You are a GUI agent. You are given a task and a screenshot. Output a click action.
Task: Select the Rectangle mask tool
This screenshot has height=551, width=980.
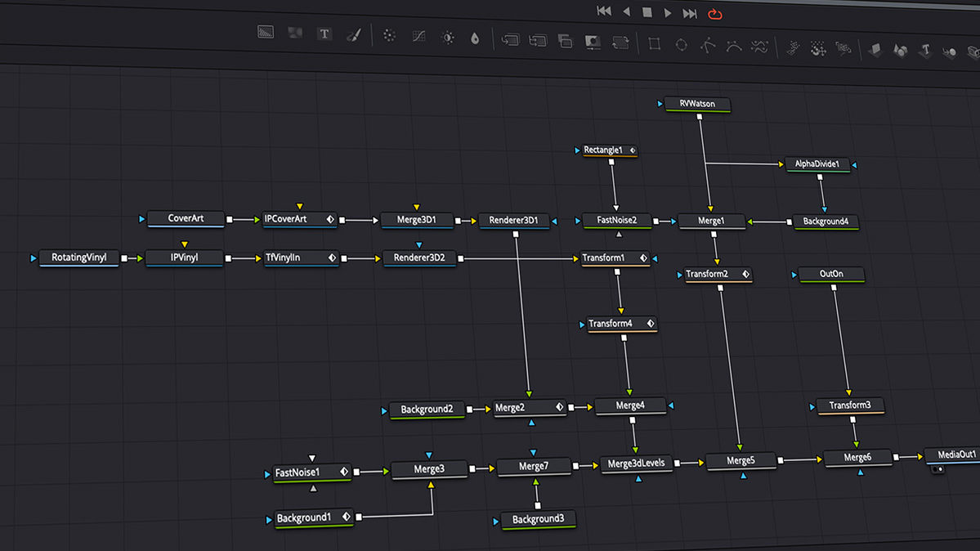[x=654, y=44]
